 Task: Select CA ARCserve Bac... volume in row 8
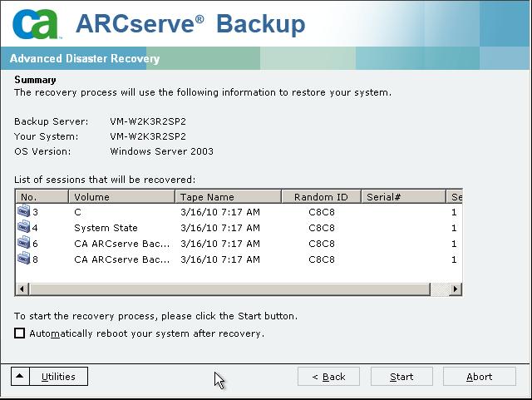tap(122, 259)
